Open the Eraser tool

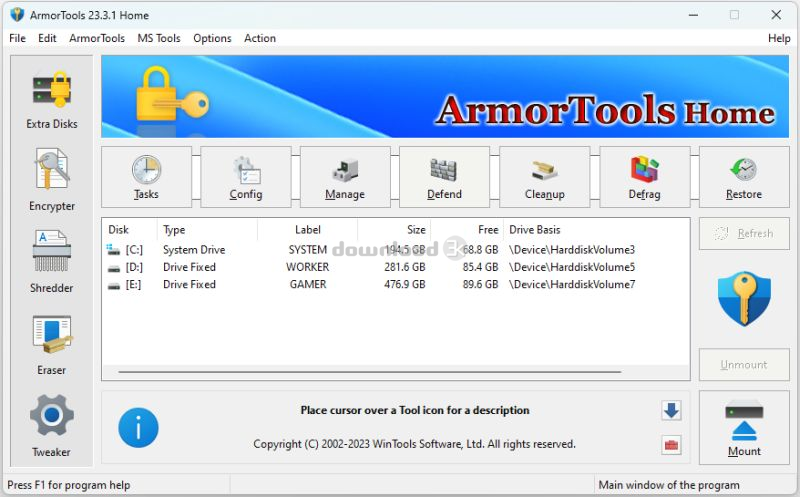coord(52,345)
